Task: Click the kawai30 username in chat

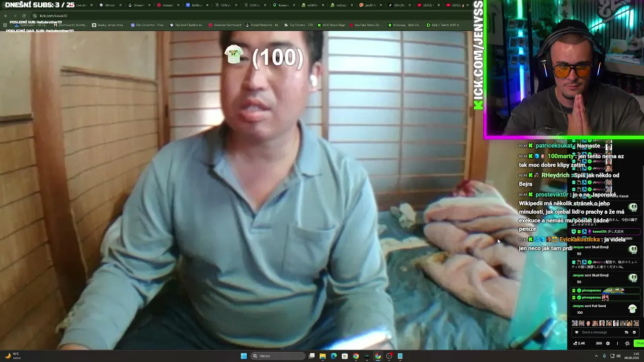Action: click(x=600, y=231)
